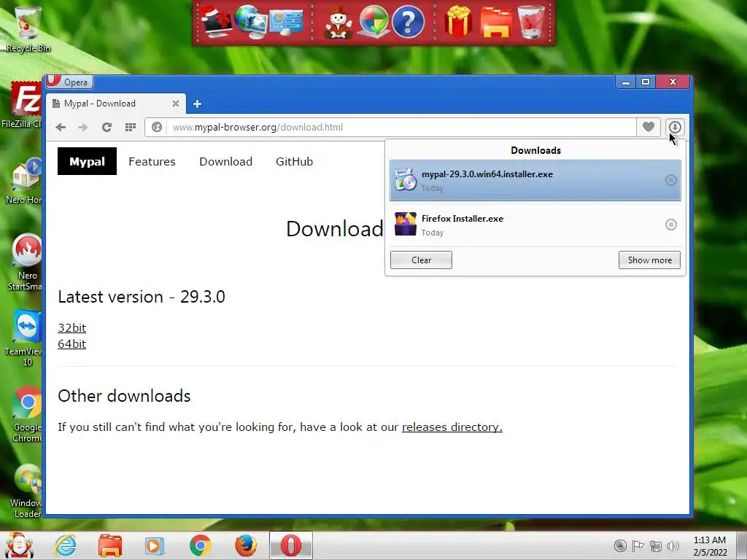This screenshot has width=747, height=560.
Task: Launch Firefox from the taskbar
Action: point(246,545)
